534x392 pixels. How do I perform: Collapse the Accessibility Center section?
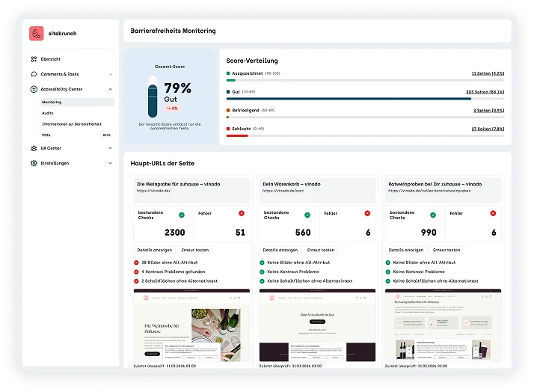coord(111,89)
